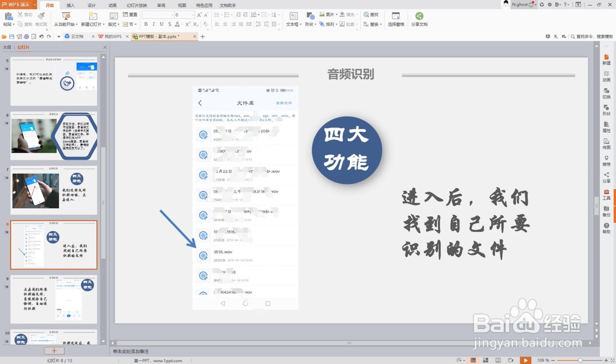Screen dimensions: 616x364
Task: Toggle superscript formatting
Action: [x=187, y=25]
